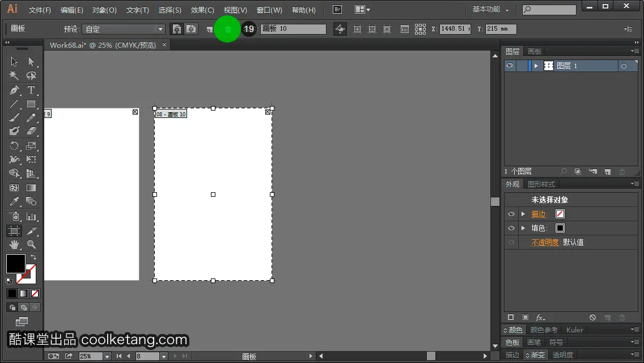Select the Slice tool

coord(31,231)
